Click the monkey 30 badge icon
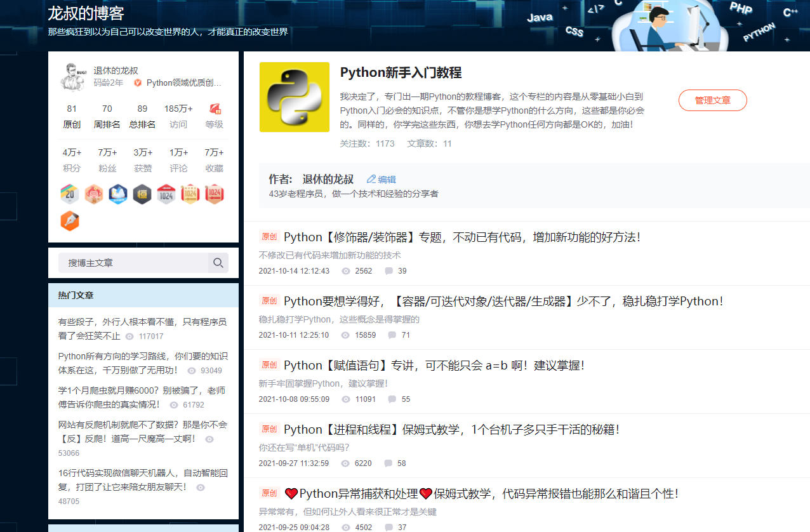The width and height of the screenshot is (810, 532). coord(94,194)
